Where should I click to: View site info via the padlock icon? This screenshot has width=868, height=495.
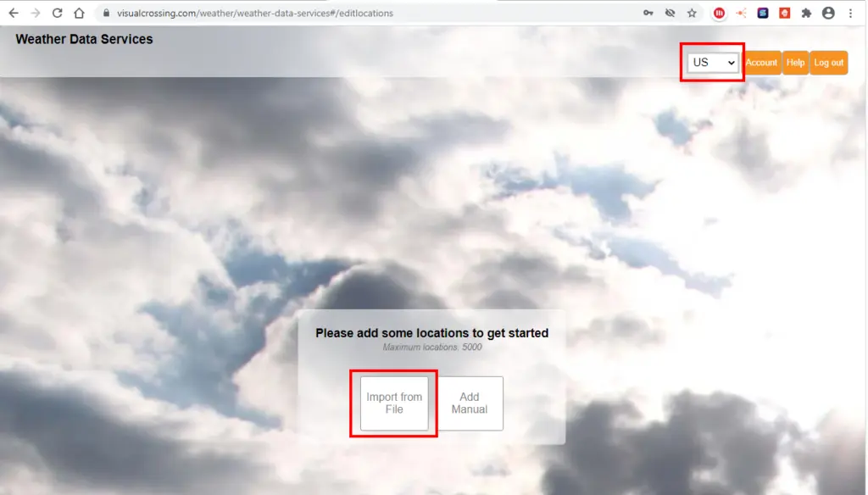pos(105,14)
